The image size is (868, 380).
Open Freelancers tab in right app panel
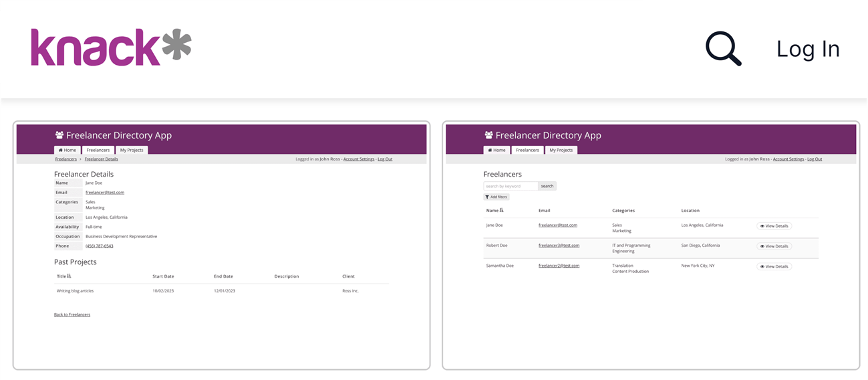click(x=528, y=150)
